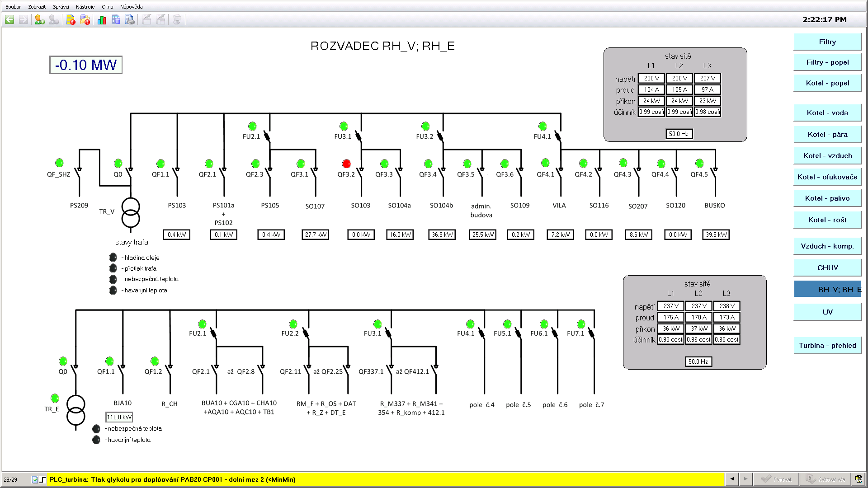Open the Zobrazit menu
Image resolution: width=868 pixels, height=488 pixels.
click(x=37, y=7)
